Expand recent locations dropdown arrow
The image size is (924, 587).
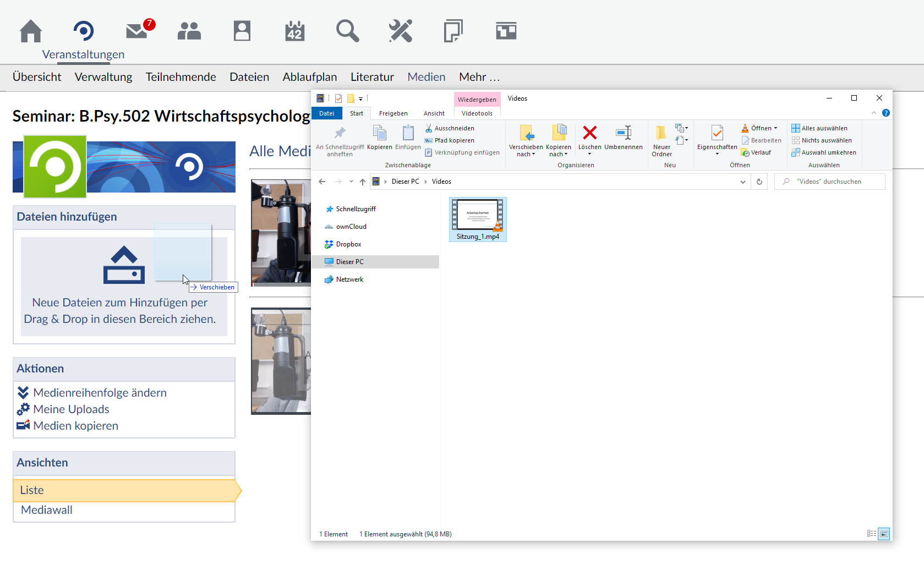[x=351, y=182]
